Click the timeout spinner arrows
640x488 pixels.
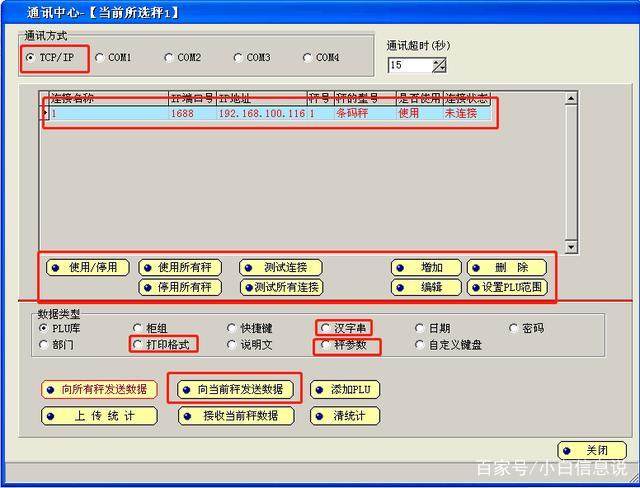(439, 65)
